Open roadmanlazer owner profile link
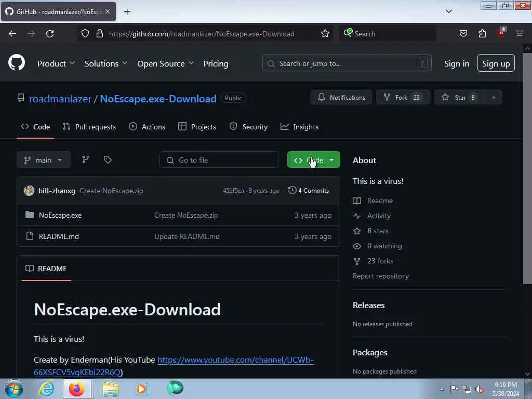 click(60, 99)
